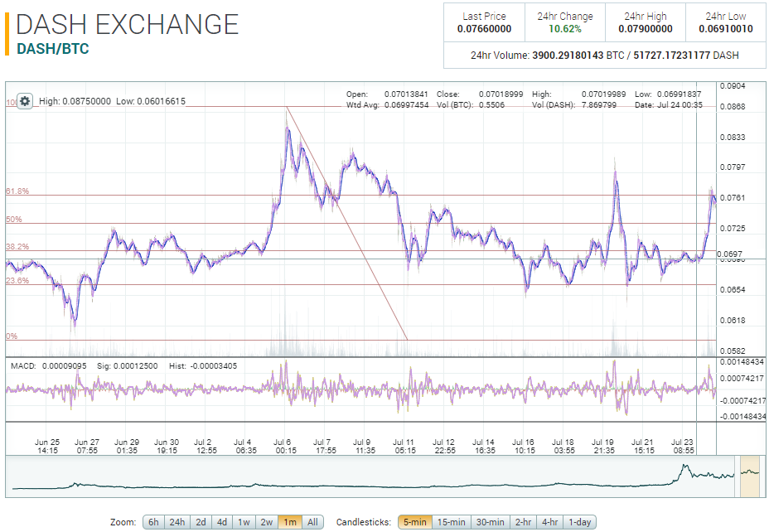Click the MACD value 0.00009095
Image resolution: width=769 pixels, height=532 pixels.
pyautogui.click(x=65, y=365)
